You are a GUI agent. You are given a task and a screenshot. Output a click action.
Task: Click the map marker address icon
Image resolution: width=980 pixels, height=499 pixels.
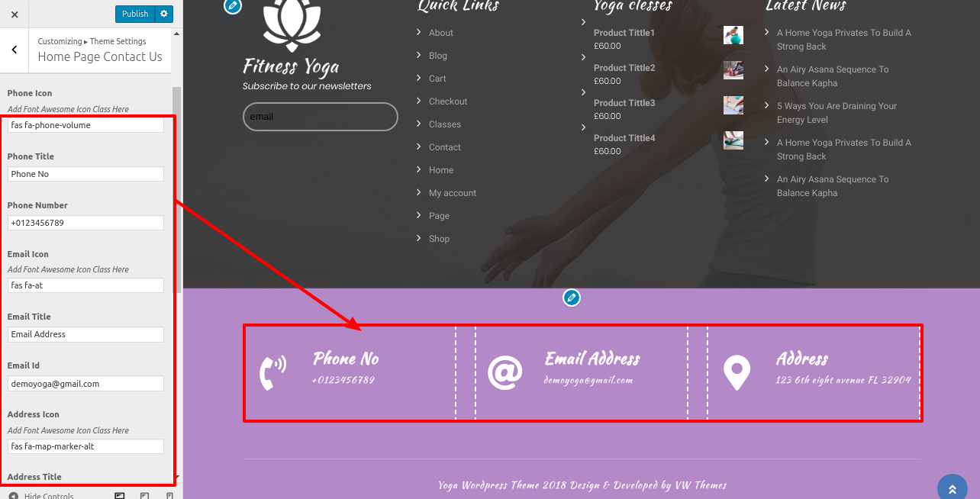[737, 373]
